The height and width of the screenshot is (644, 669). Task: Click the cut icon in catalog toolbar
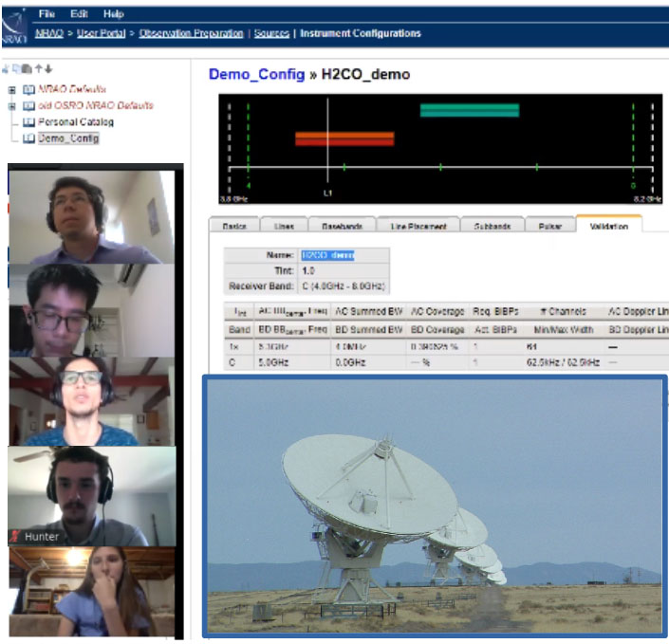8,69
